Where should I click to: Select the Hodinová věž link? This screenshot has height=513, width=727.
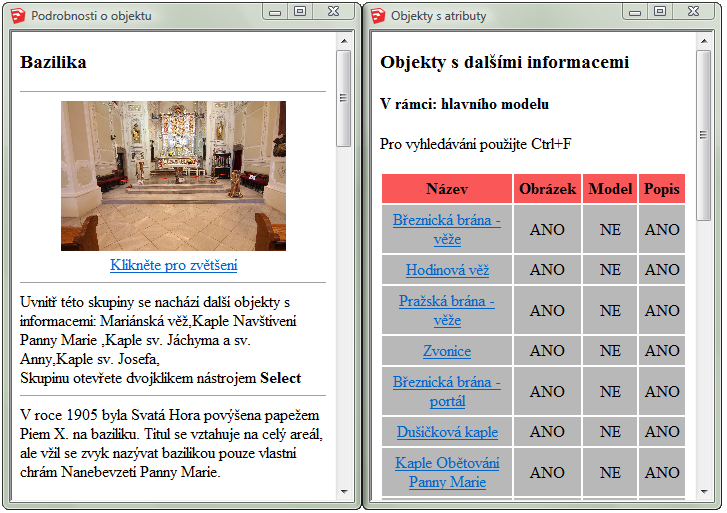point(447,270)
